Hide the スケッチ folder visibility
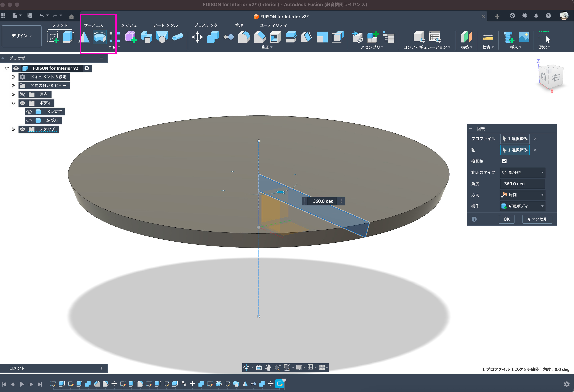574x392 pixels. 22,129
